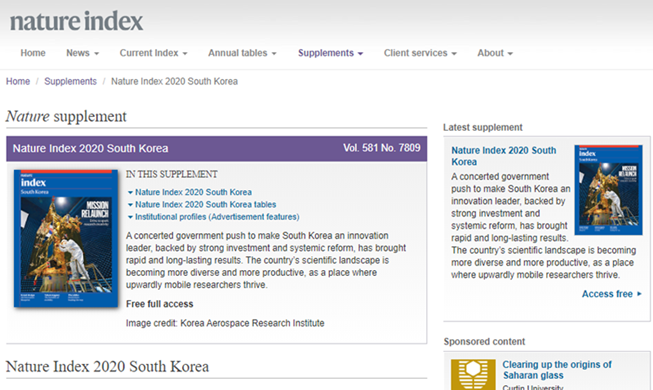The image size is (653, 390).
Task: Click the purple Nature Index 2020 South Korea header
Action: [x=217, y=149]
